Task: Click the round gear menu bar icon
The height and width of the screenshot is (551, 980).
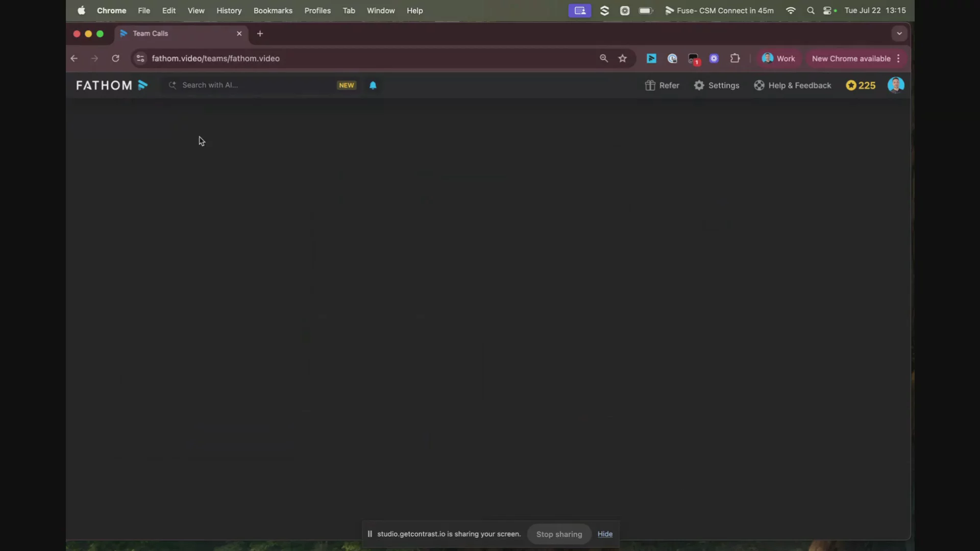Action: coord(625,10)
